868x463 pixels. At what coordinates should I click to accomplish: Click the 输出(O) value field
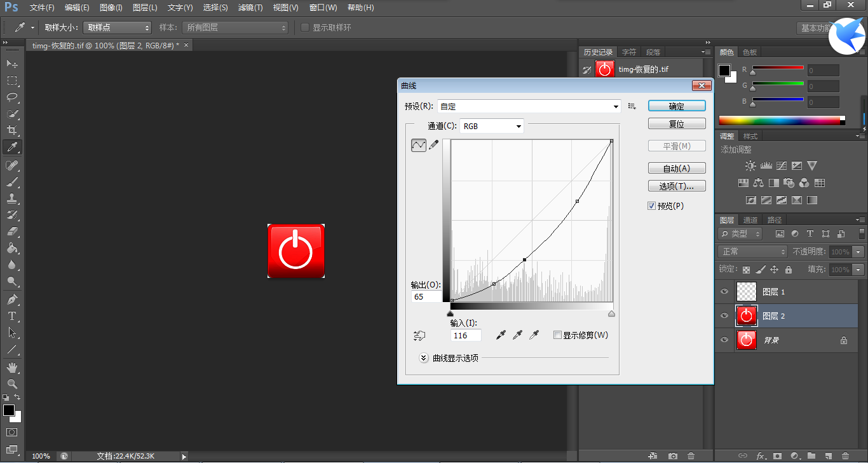[x=426, y=297]
